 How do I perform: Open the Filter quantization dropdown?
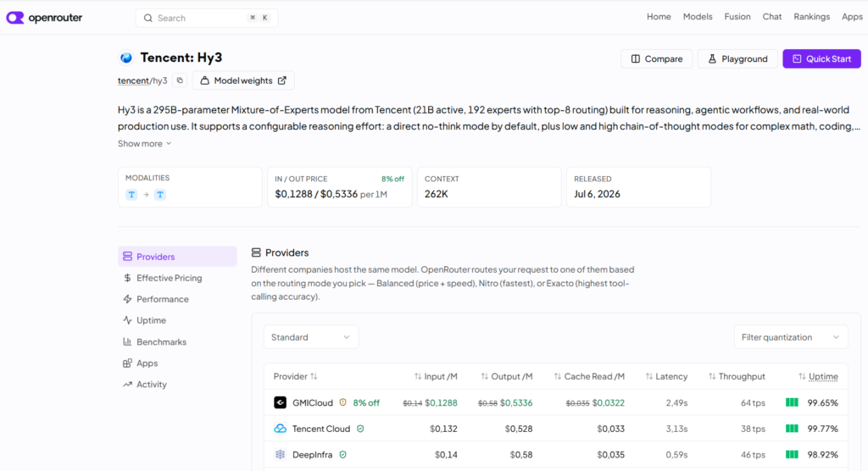coord(791,337)
